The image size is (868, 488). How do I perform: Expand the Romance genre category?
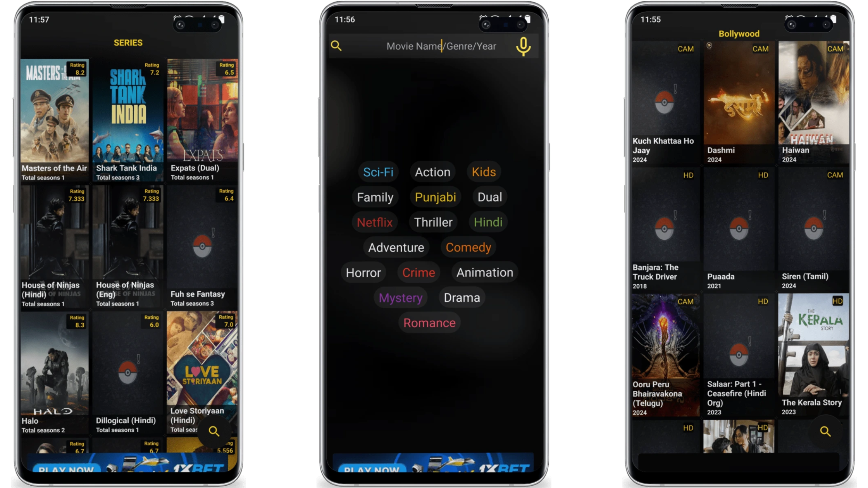(429, 322)
